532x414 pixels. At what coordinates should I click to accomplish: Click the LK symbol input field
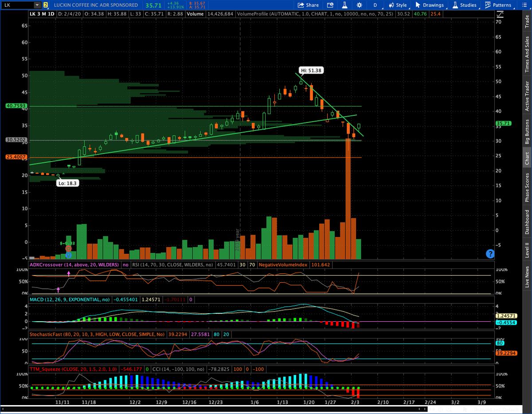tap(18, 5)
